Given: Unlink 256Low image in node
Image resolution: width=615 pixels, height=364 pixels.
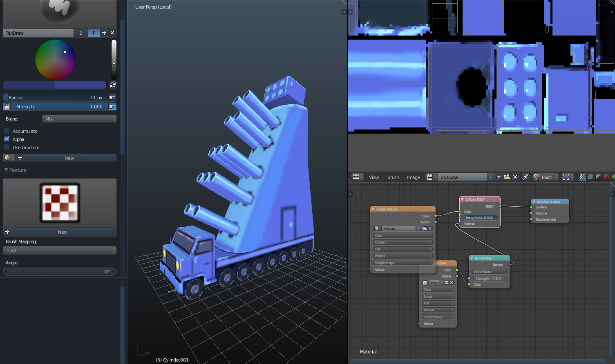Looking at the screenshot, I should (x=430, y=229).
